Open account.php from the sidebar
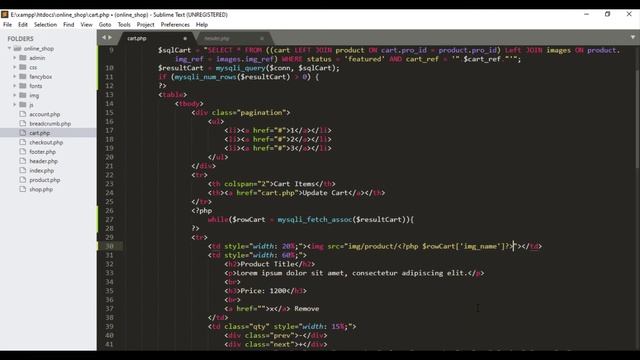This screenshot has height=360, width=640. click(x=44, y=114)
